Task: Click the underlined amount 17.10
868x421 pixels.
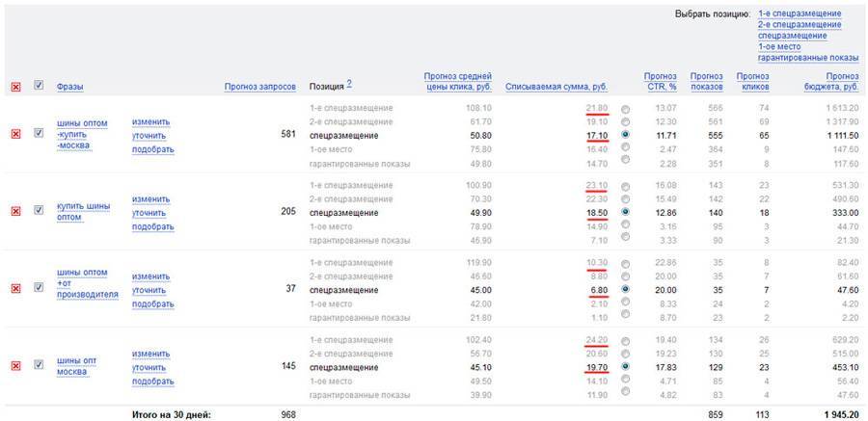Action: (x=597, y=136)
